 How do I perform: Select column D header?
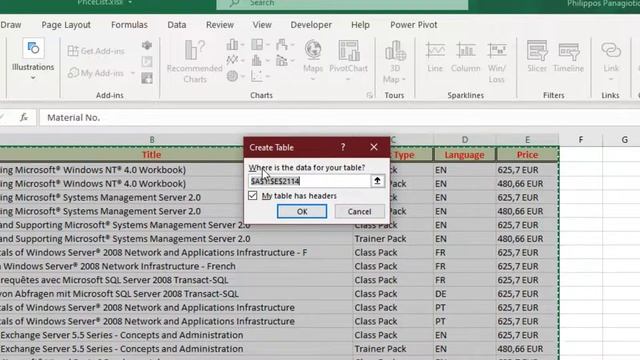pyautogui.click(x=464, y=140)
